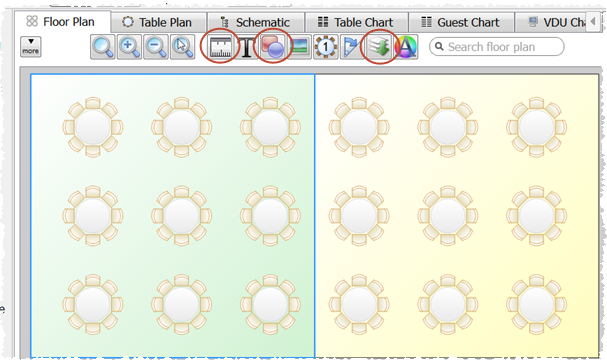The image size is (607, 364).
Task: Switch to the Floor Plan tab
Action: click(62, 22)
